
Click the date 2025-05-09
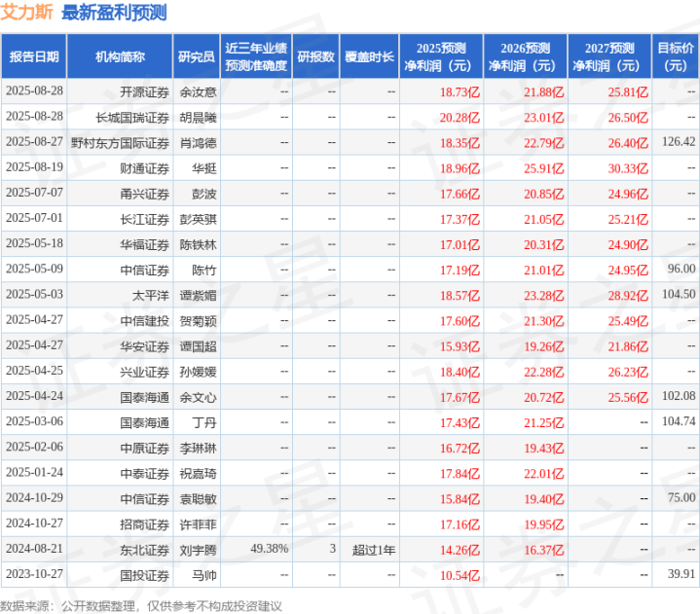(34, 270)
